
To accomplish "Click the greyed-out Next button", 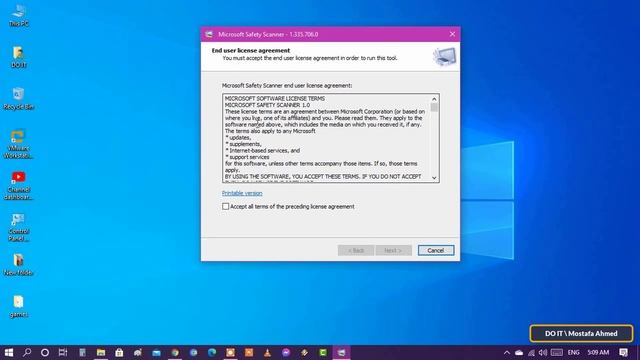I will tap(393, 250).
